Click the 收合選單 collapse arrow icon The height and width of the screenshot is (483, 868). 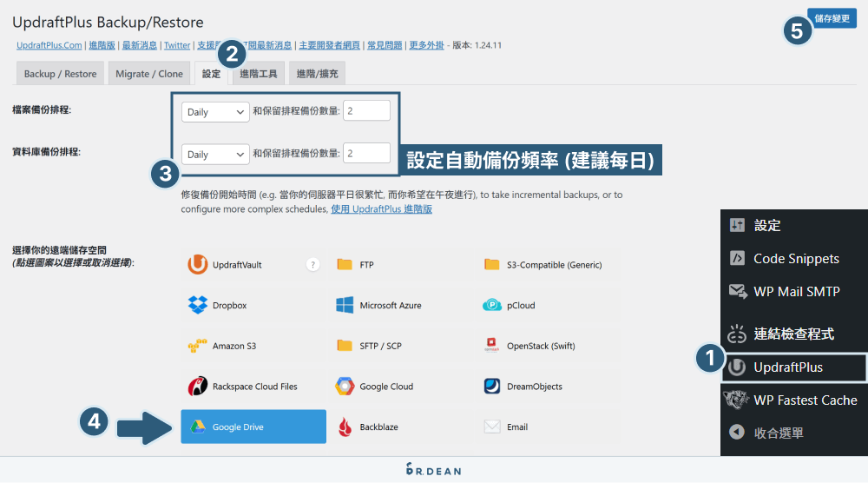tap(736, 432)
